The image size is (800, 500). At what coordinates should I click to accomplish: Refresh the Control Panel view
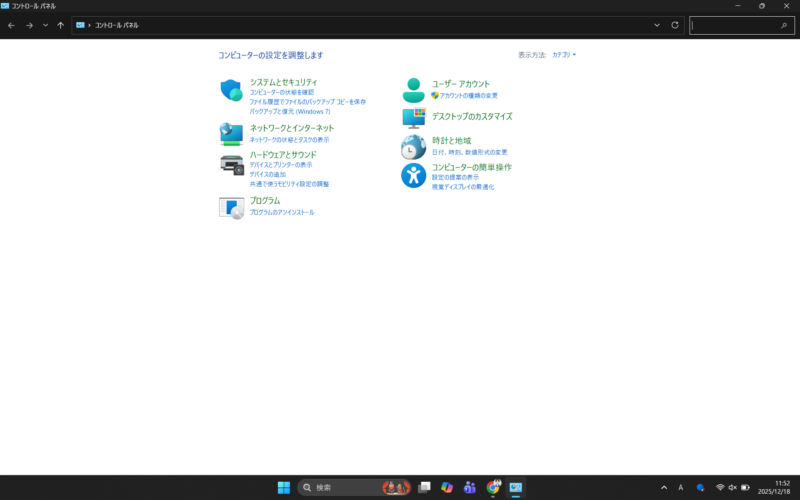tap(675, 25)
